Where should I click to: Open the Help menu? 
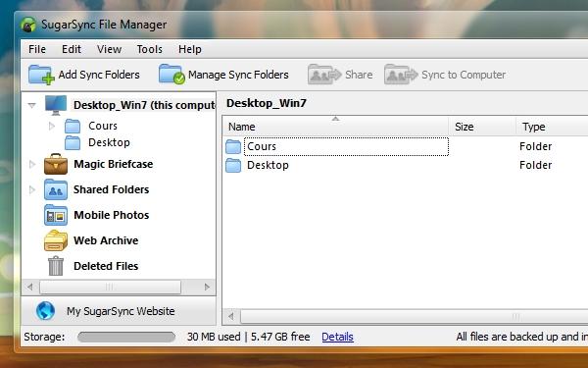(x=190, y=49)
